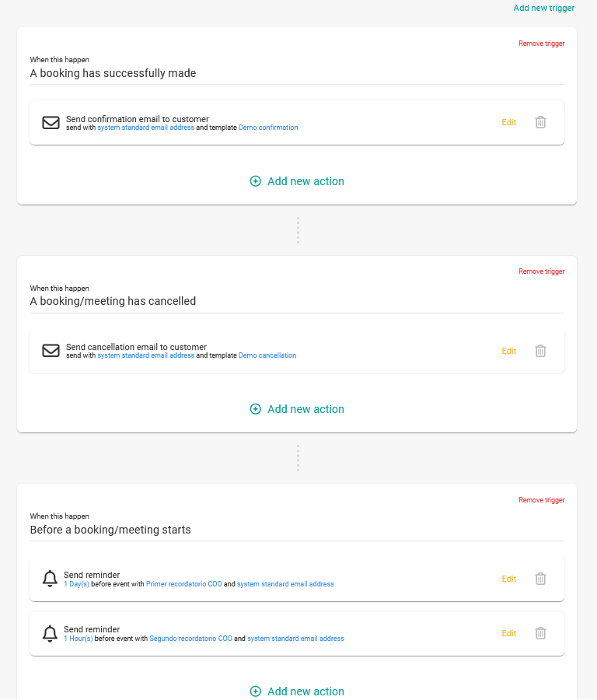Open the Demo confirmation template link
Viewport: 597px width, 700px height.
pos(268,128)
